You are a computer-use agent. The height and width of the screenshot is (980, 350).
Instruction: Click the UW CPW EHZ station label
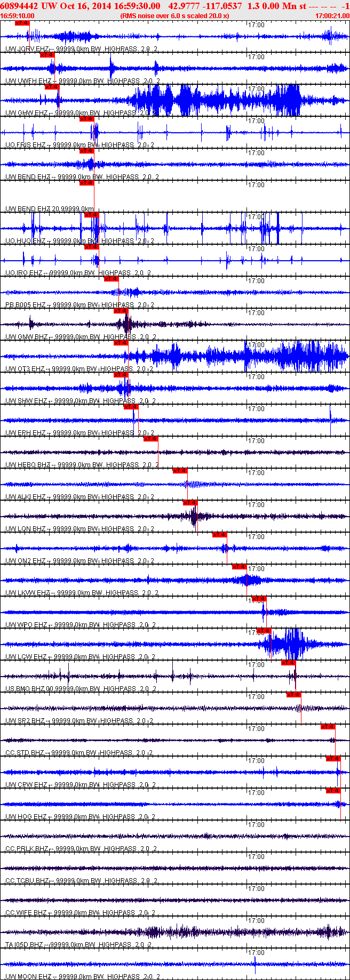(x=81, y=785)
